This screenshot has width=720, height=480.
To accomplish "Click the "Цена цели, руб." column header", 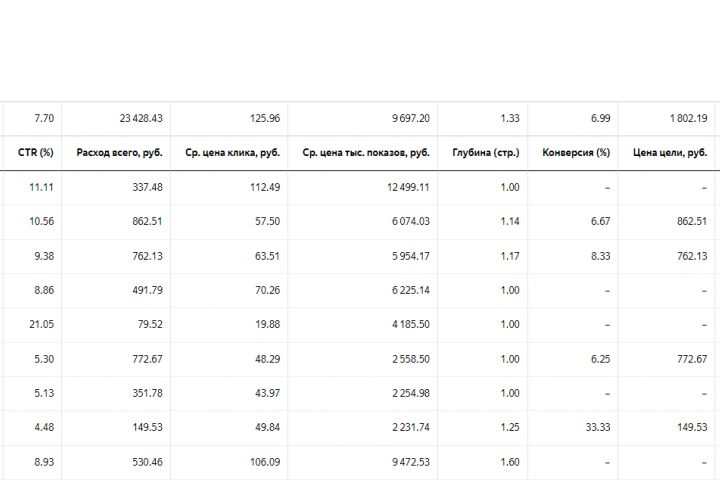I will tap(670, 153).
